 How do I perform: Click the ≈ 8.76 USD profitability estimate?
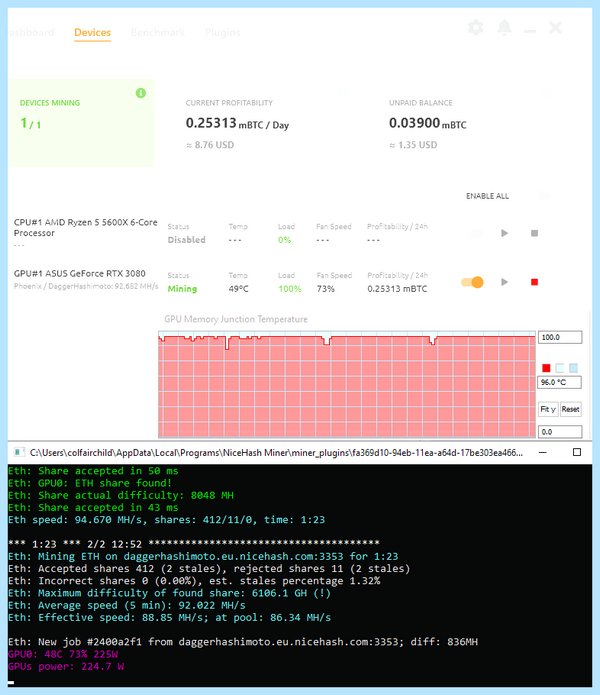coord(210,145)
